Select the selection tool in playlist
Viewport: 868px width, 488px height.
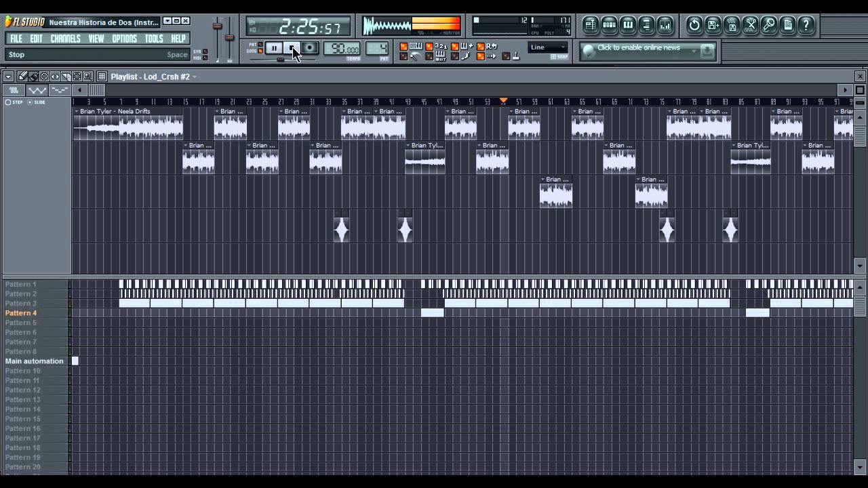click(x=77, y=77)
